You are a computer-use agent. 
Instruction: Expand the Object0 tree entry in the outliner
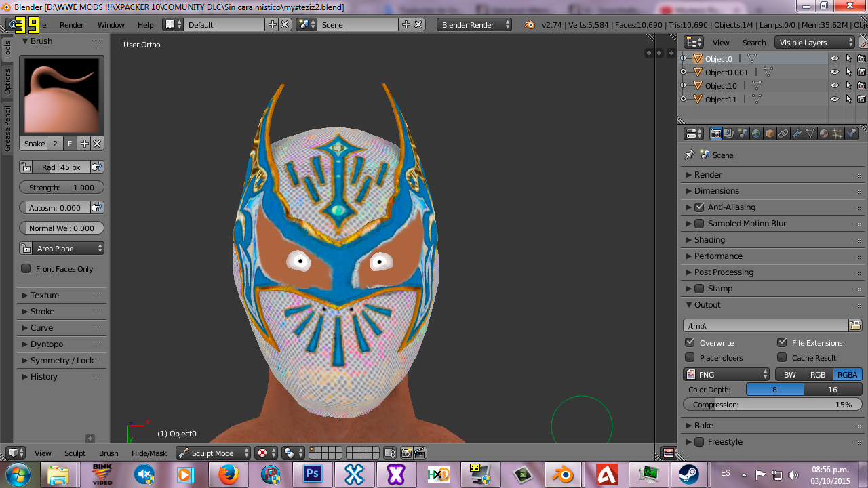(x=684, y=58)
